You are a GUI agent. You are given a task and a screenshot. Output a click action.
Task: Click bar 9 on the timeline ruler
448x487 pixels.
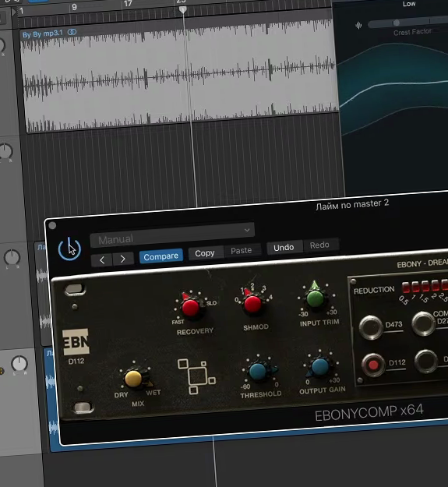point(74,7)
